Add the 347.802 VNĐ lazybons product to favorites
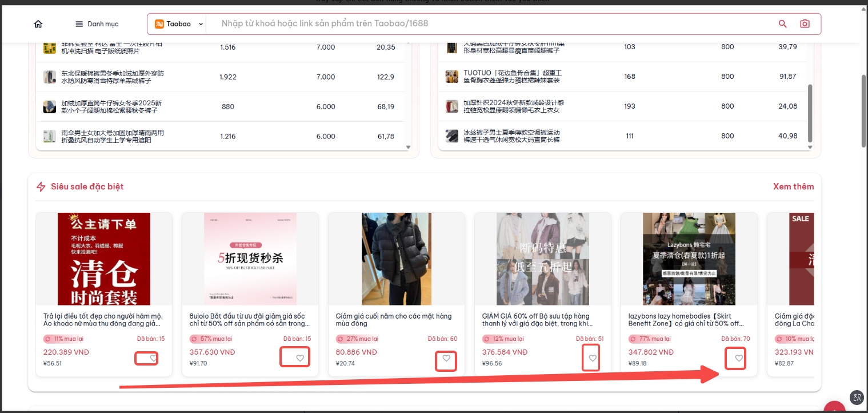Screen dimensions: 868x413 (x=739, y=358)
